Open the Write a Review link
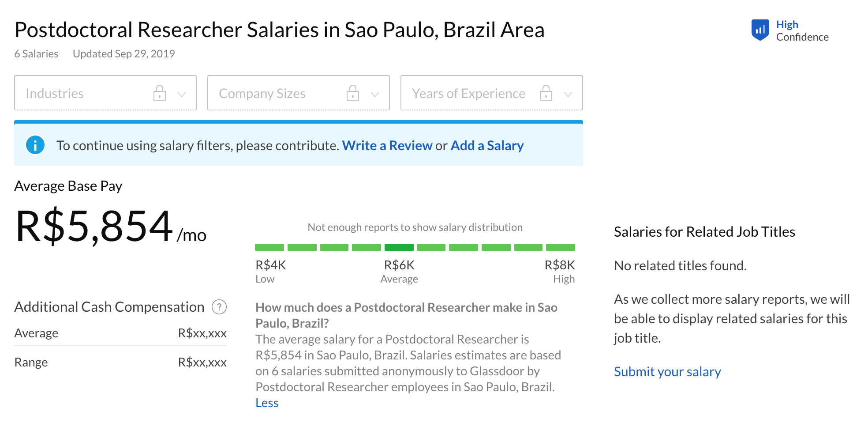The image size is (868, 423). (387, 145)
